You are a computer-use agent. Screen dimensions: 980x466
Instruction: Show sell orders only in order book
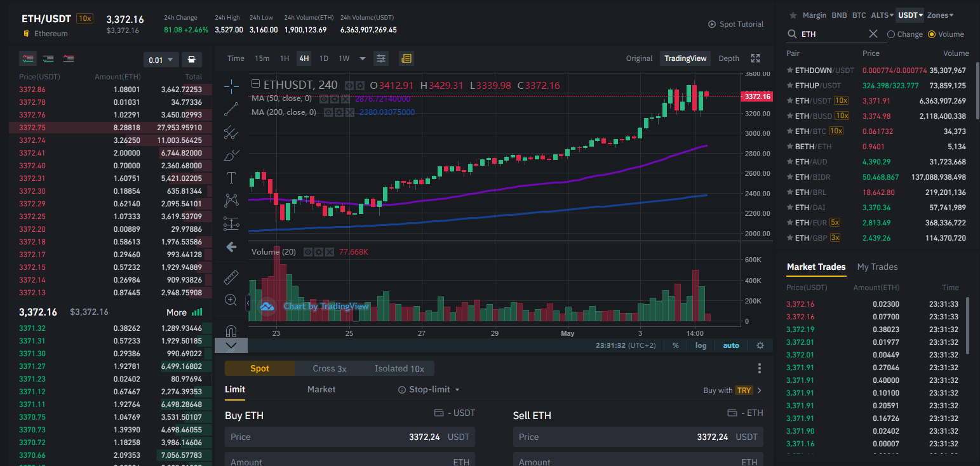(69, 59)
